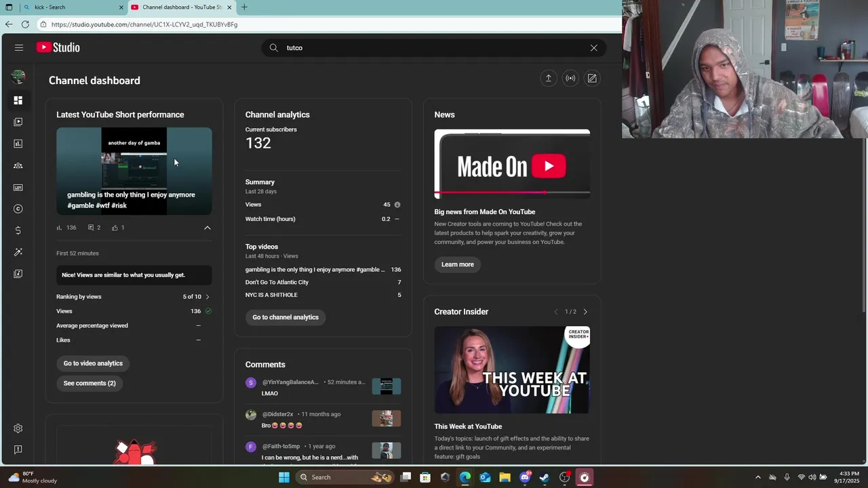Click the Views info icon in Summary
868x488 pixels.
pos(397,205)
